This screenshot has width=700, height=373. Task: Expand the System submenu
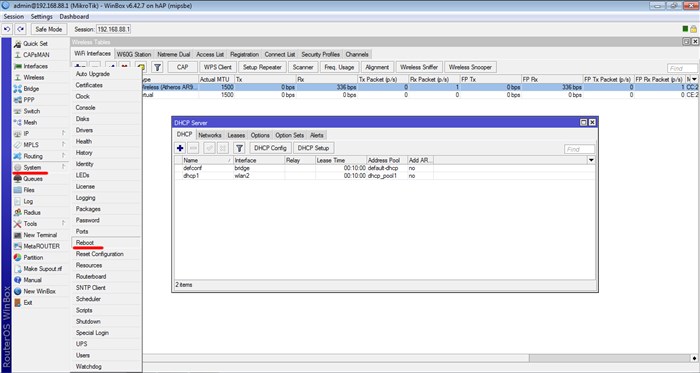click(40, 167)
